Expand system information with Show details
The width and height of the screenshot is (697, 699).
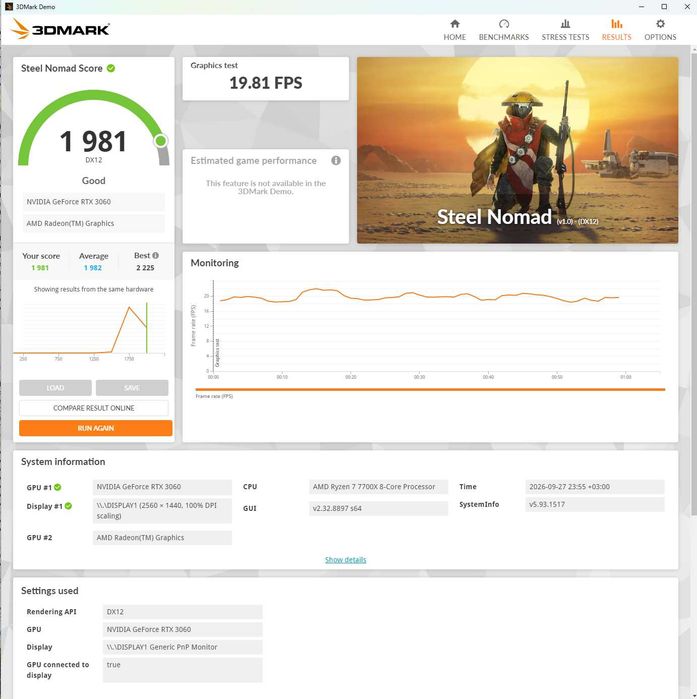pos(345,559)
